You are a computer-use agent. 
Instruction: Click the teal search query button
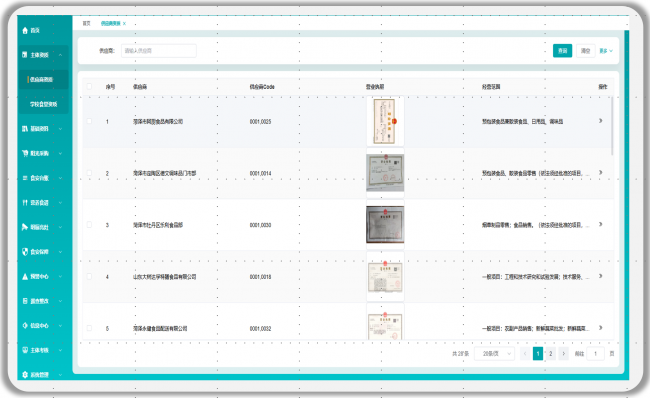563,51
